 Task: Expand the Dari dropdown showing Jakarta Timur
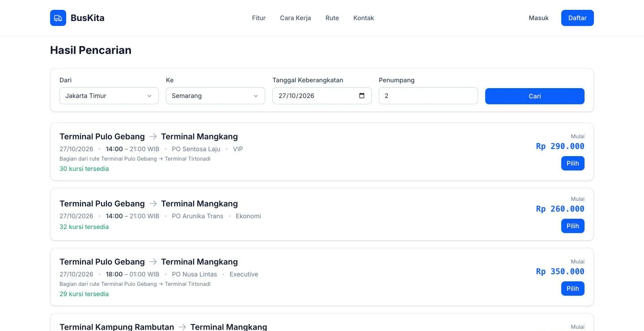pos(109,96)
